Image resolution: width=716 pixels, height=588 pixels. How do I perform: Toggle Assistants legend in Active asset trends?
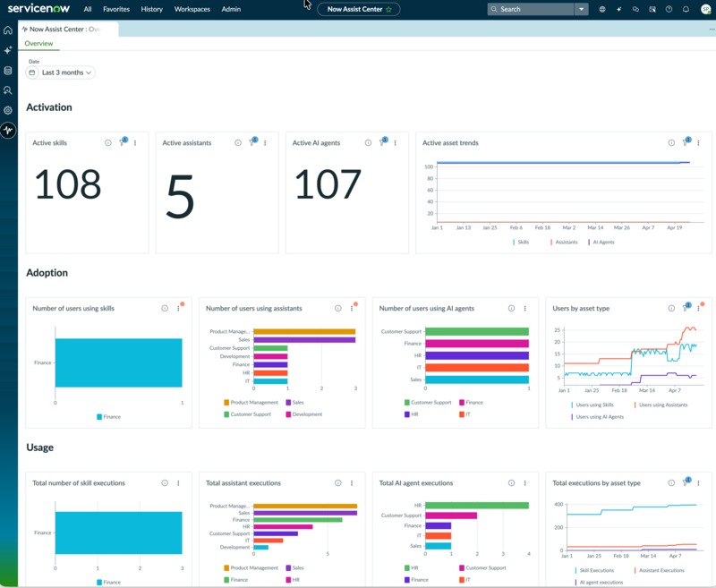[564, 242]
